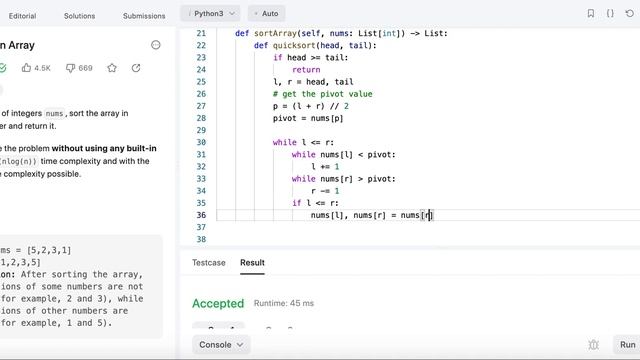Click the 'p = (l + r) // 2' line
This screenshot has width=640, height=360.
(x=311, y=106)
